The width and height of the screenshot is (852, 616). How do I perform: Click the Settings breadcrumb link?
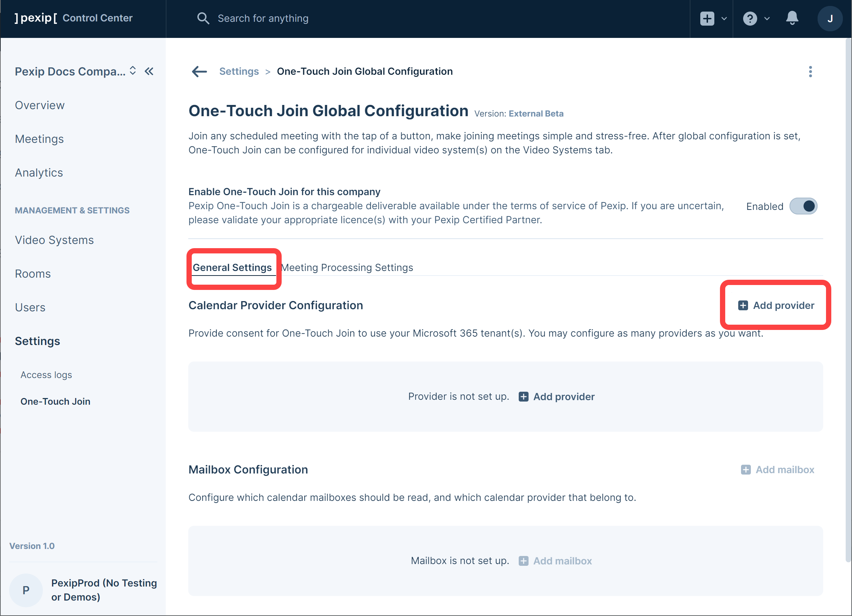(239, 71)
